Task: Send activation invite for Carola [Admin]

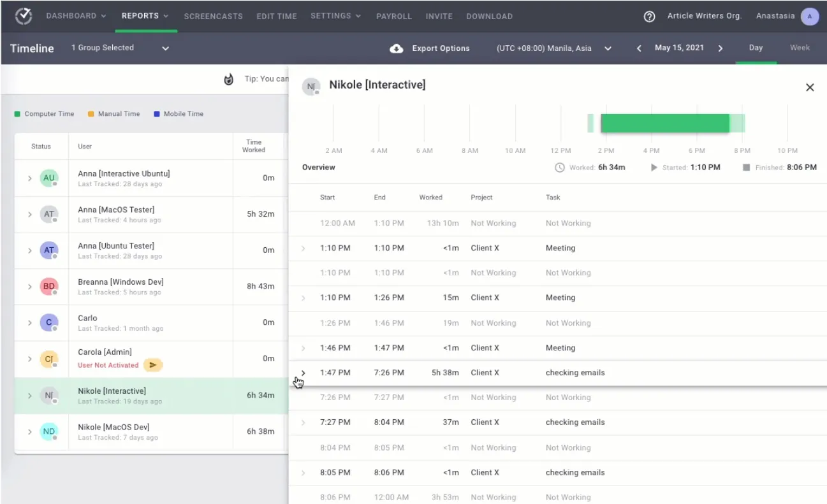Action: pyautogui.click(x=153, y=365)
